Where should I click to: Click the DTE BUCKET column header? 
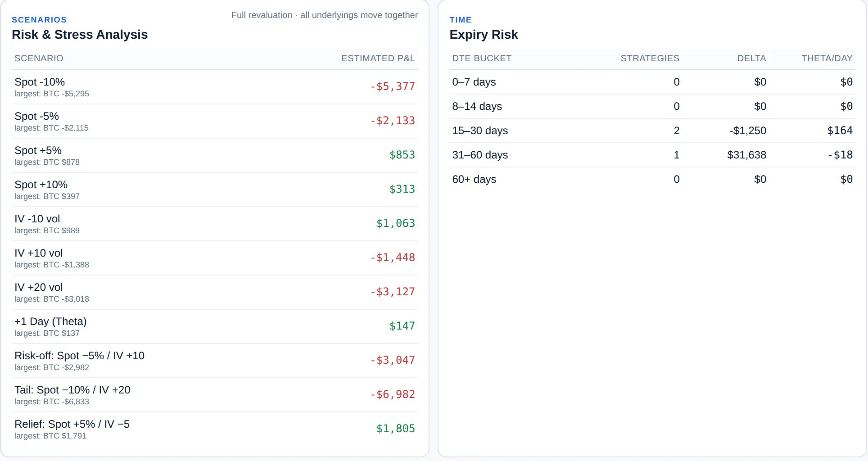[482, 58]
